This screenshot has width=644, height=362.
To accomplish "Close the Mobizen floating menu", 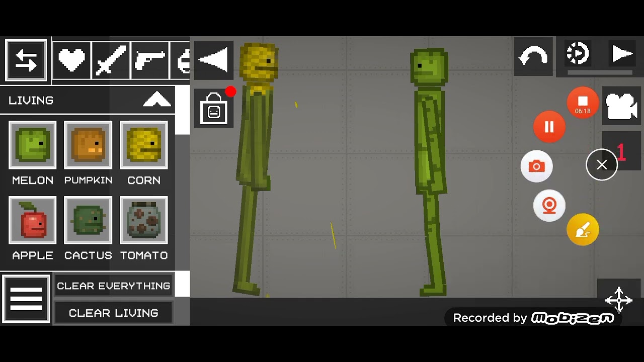I will [602, 164].
